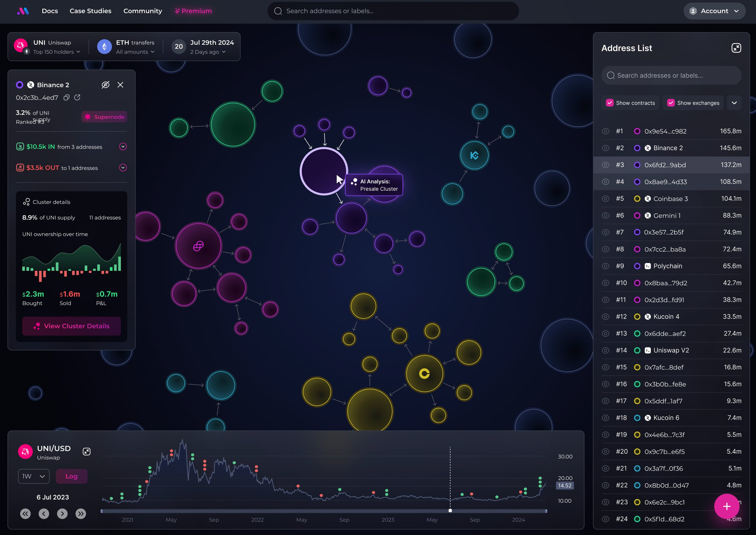The height and width of the screenshot is (535, 756).
Task: Open the Docs page from the top menu
Action: pos(50,11)
